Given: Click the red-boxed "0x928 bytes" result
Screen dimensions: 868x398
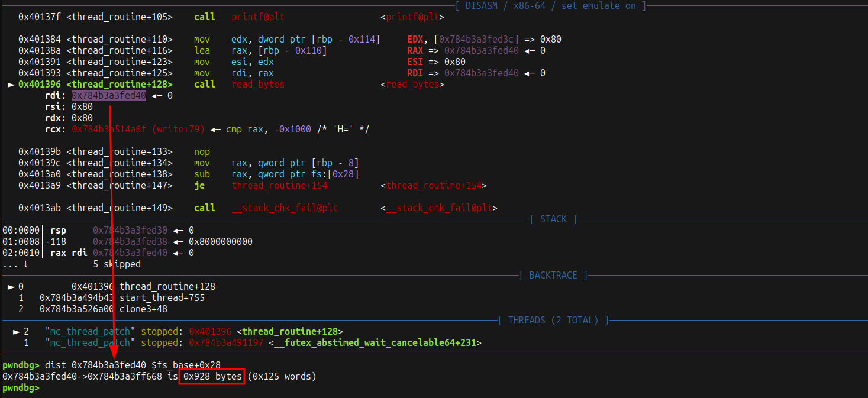Looking at the screenshot, I should [x=212, y=377].
